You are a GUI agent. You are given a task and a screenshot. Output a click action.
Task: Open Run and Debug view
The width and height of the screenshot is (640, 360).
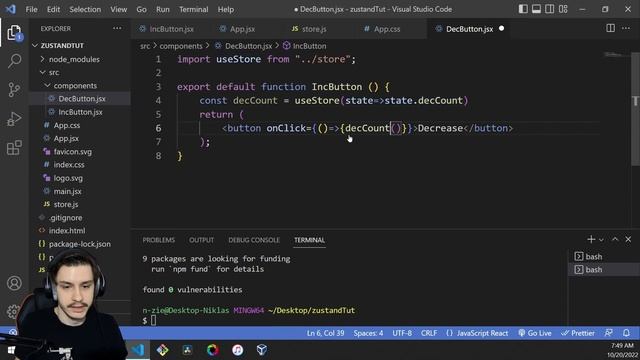[14, 119]
